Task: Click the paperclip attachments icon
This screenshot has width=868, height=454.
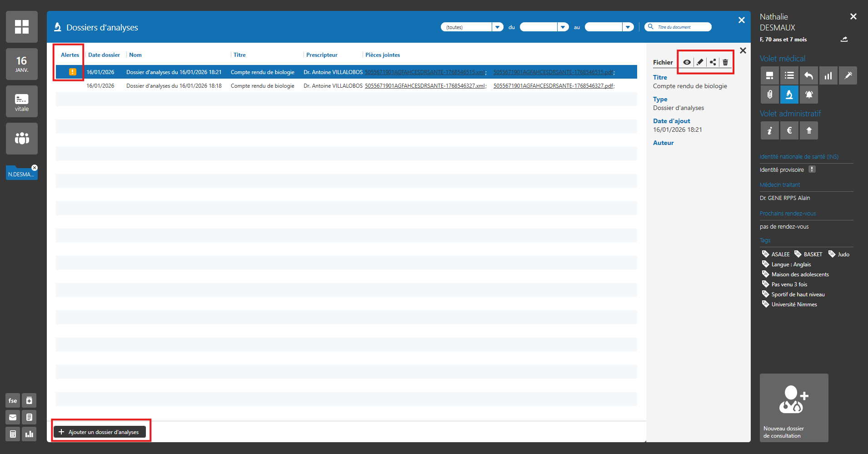Action: tap(769, 95)
